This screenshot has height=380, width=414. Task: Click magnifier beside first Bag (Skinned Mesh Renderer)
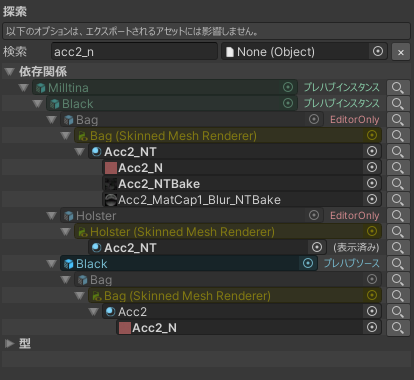point(398,136)
